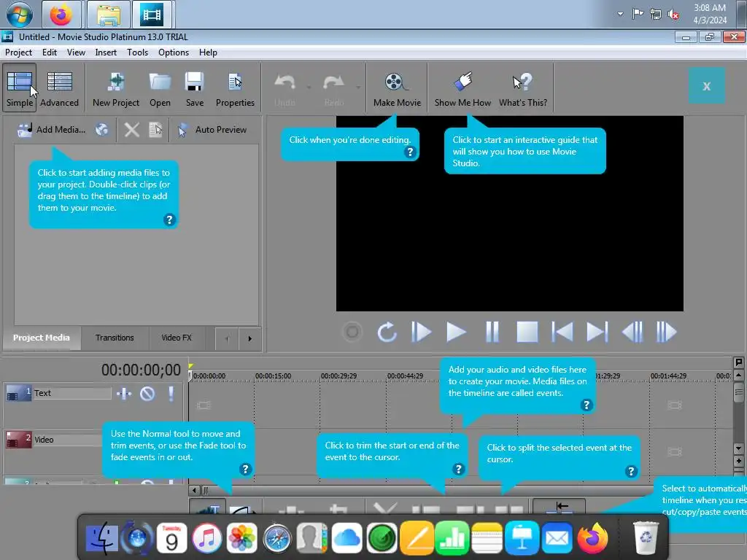Open help for Make Movie tooltip
This screenshot has height=560, width=747.
click(x=410, y=152)
